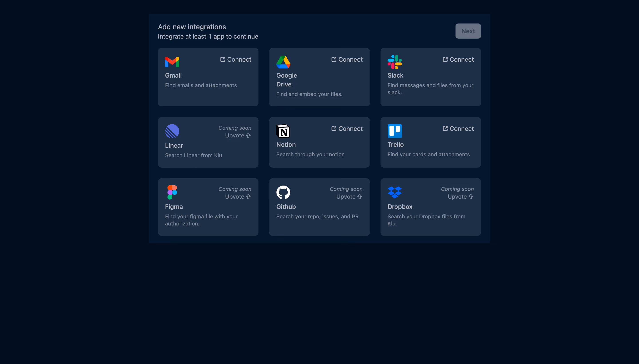Image resolution: width=639 pixels, height=364 pixels.
Task: Click 'Find your cards and attachments' text
Action: 429,155
